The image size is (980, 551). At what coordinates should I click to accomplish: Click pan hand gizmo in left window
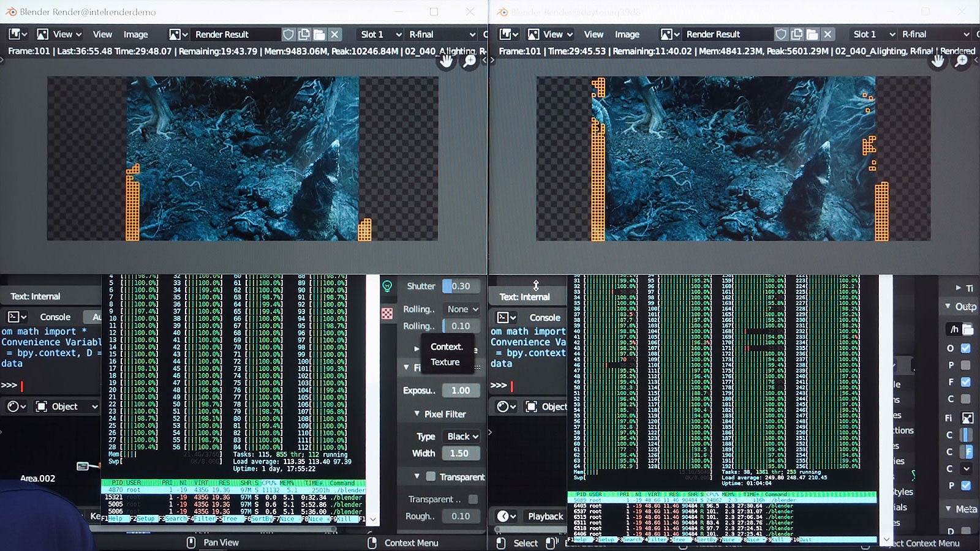tap(447, 60)
